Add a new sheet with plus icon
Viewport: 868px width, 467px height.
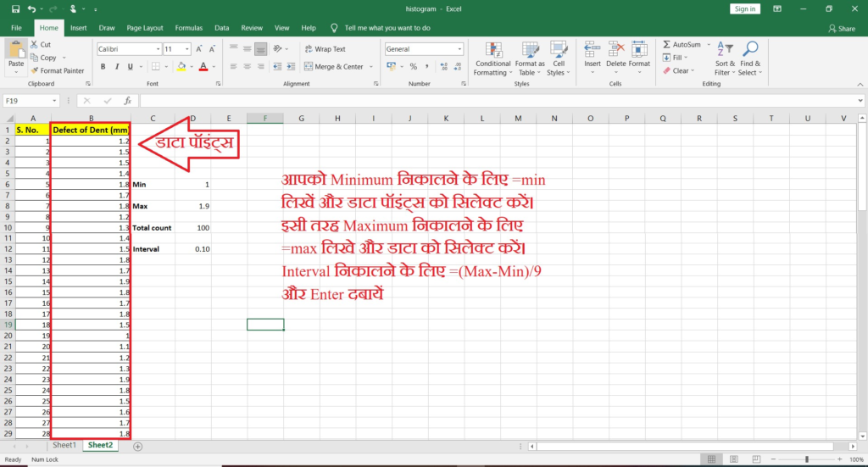pyautogui.click(x=138, y=447)
